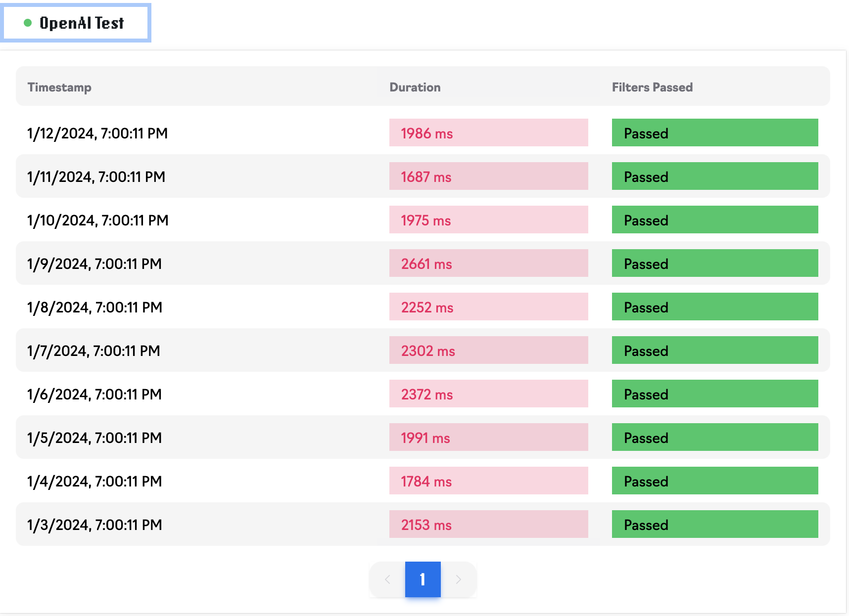
Task: Click the 1784 ms duration cell
Action: click(x=488, y=481)
